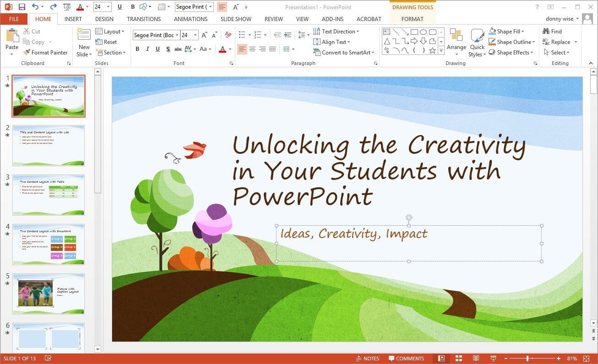Expand the Section dropdown
Viewport: 598px width, 364px height.
(111, 53)
